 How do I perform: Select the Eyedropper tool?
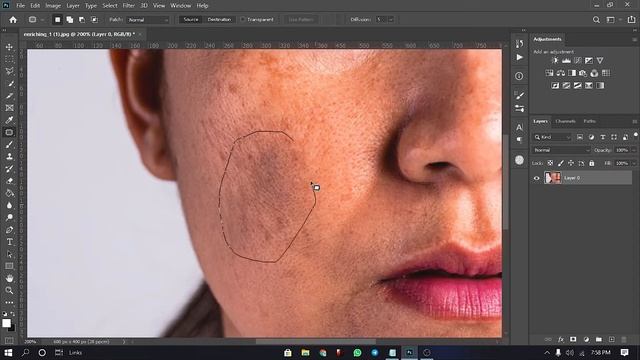[9, 120]
